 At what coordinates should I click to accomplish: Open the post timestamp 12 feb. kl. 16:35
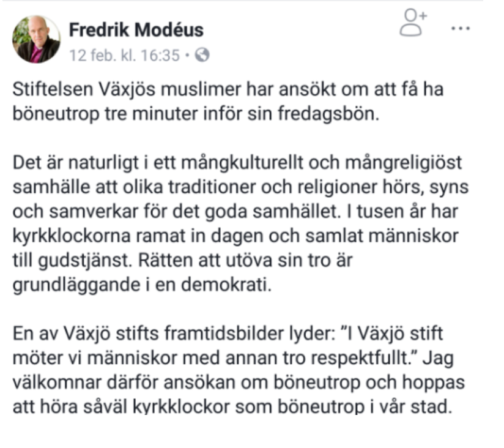pos(124,55)
